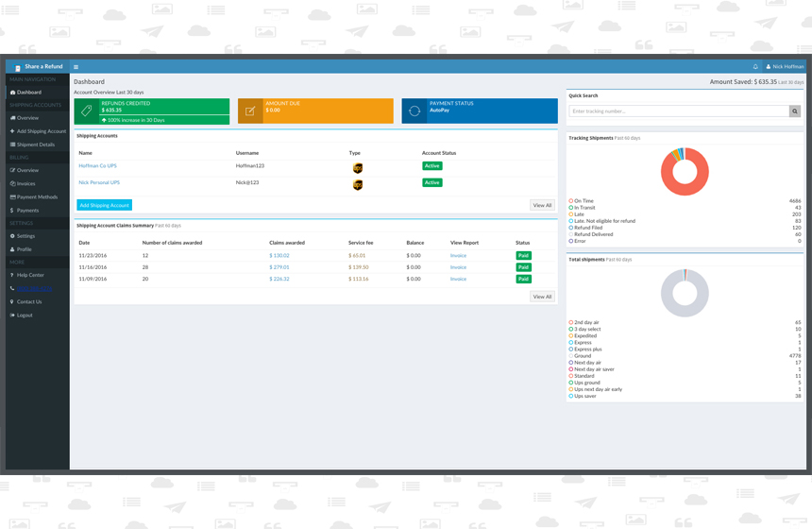This screenshot has height=529, width=812.
Task: Click the edit icon on Amount Due card
Action: tap(250, 111)
